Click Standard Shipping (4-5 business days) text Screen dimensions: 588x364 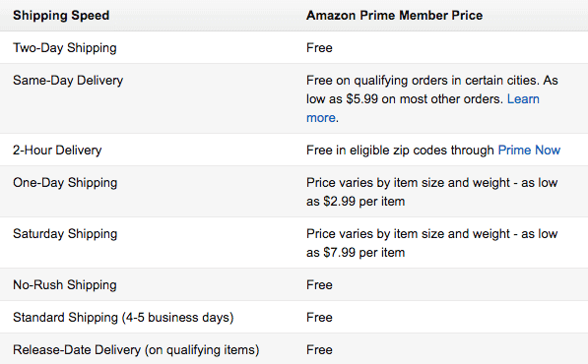point(123,318)
